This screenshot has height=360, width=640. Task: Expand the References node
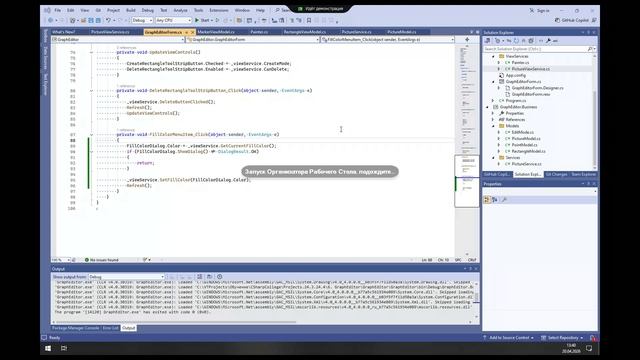[493, 120]
